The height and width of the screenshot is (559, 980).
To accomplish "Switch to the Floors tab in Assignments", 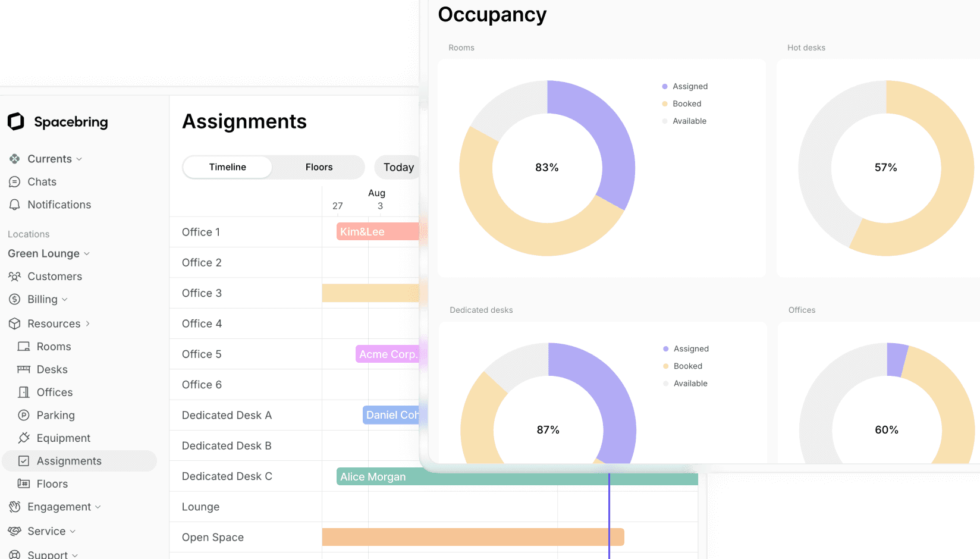I will (319, 167).
